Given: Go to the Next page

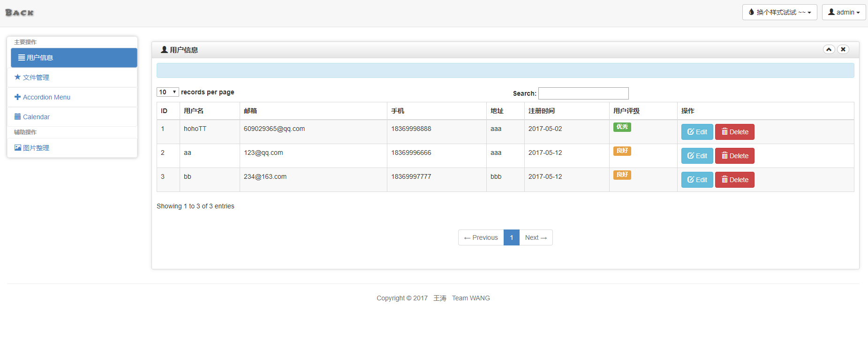Looking at the screenshot, I should 536,237.
